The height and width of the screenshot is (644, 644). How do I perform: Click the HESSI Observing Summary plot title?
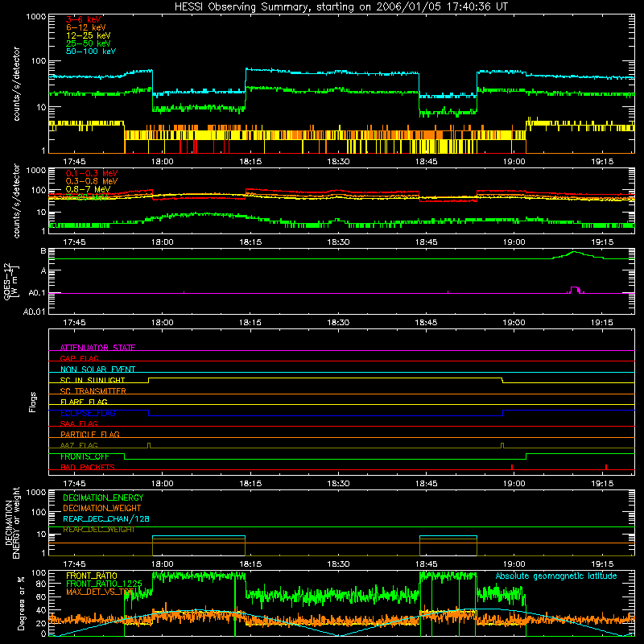341,6
